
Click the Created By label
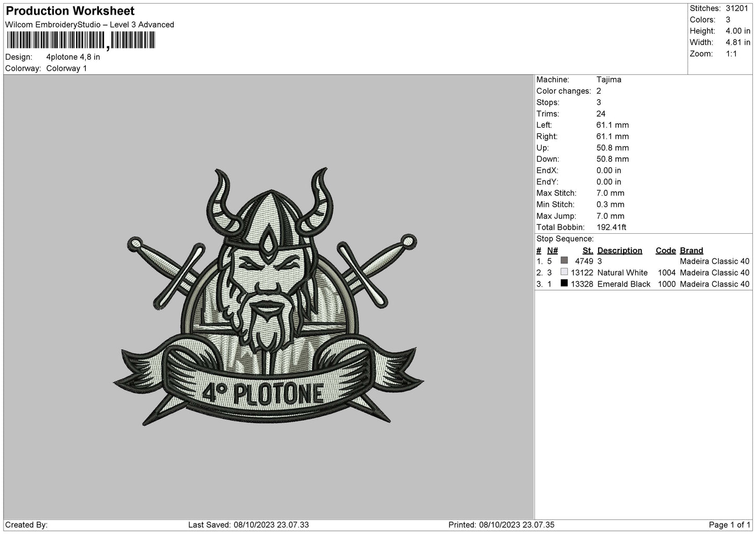pos(27,525)
